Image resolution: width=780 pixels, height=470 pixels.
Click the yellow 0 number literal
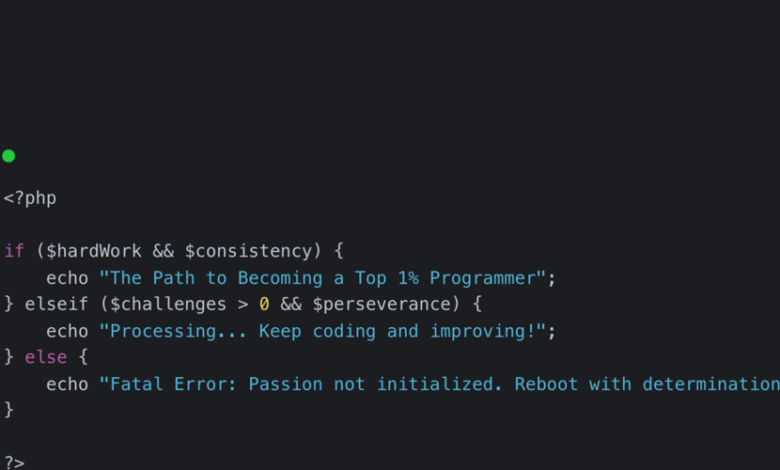click(x=264, y=304)
